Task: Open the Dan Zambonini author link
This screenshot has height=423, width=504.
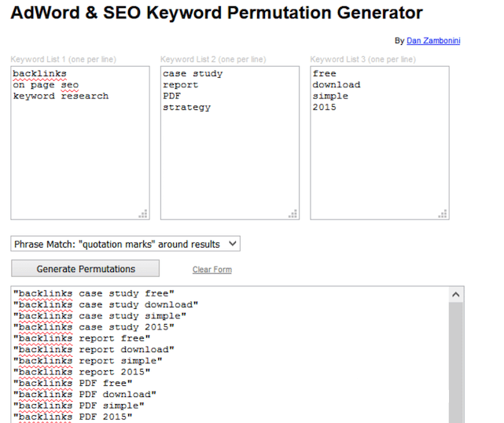Action: 433,41
